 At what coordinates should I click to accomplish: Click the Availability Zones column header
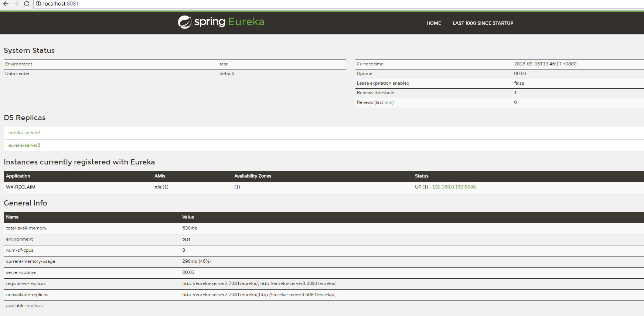(253, 176)
